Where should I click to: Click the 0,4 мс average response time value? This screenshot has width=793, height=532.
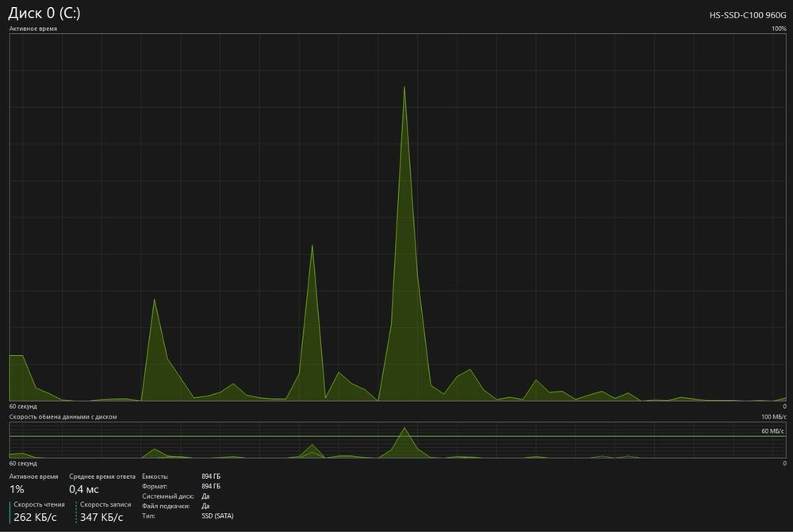click(x=84, y=489)
